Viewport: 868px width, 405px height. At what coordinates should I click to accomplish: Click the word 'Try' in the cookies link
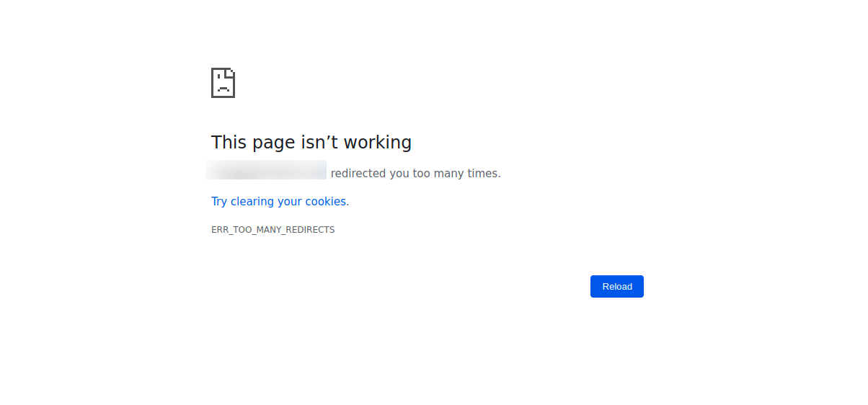click(x=219, y=202)
